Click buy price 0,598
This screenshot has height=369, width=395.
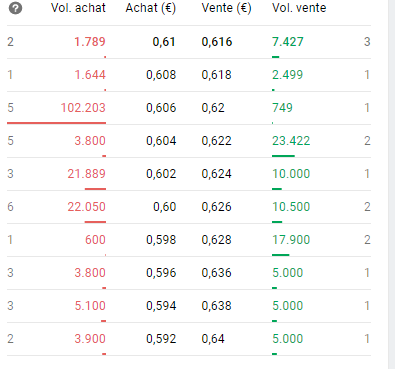161,240
